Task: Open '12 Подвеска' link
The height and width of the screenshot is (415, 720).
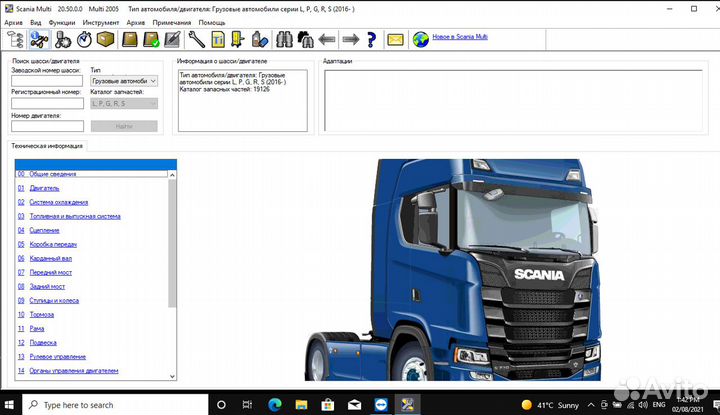Action: pyautogui.click(x=37, y=342)
